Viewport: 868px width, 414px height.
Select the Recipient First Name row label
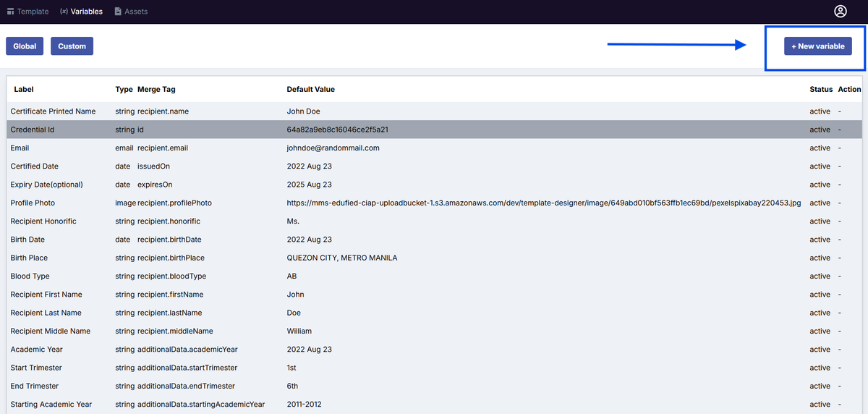46,295
